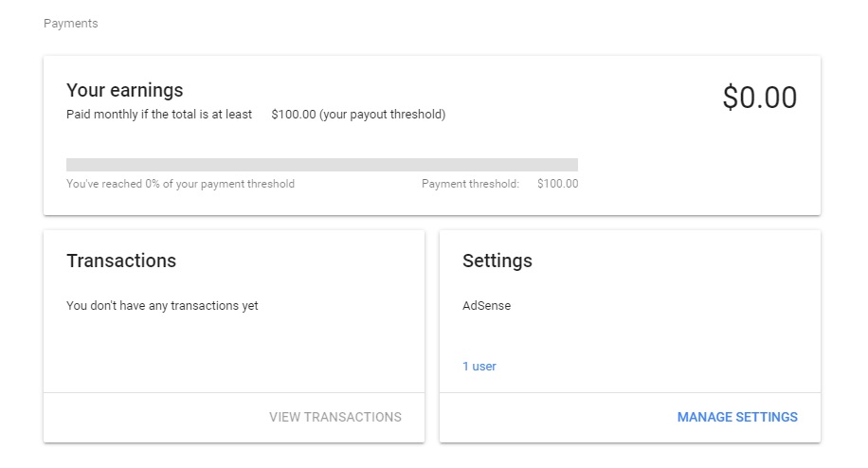Open VIEW TRANSACTIONS
The image size is (868, 468).
(335, 417)
